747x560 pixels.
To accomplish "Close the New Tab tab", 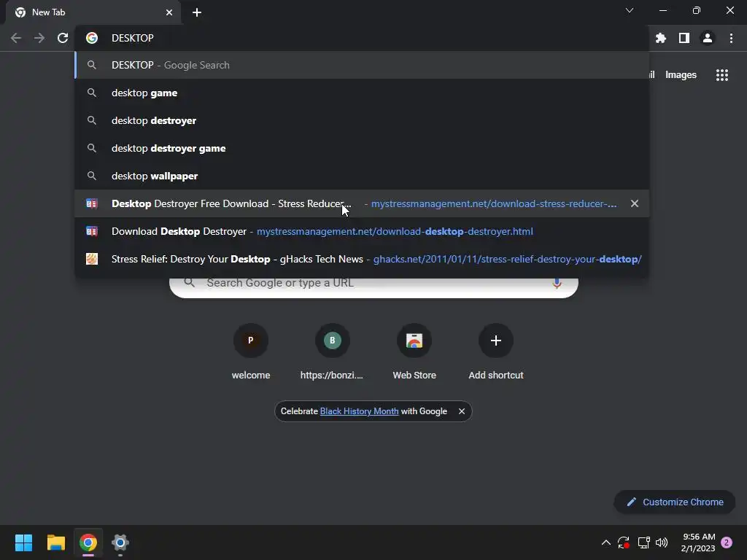I will coord(169,12).
